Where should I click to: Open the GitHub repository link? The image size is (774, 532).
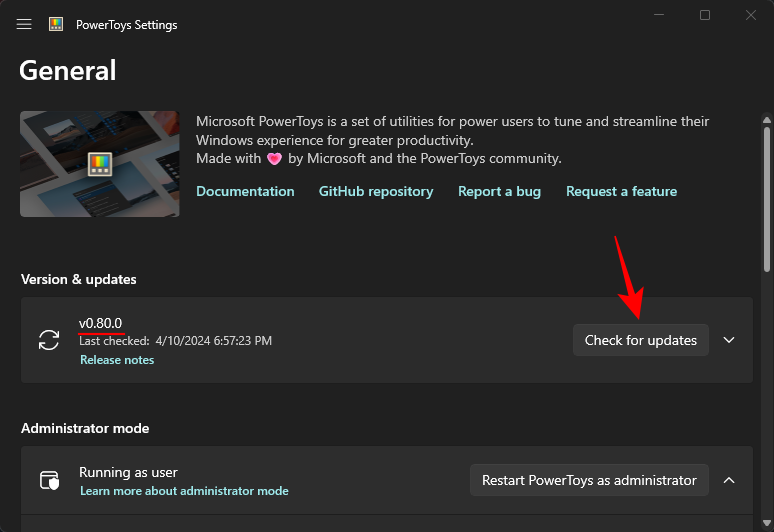(376, 191)
